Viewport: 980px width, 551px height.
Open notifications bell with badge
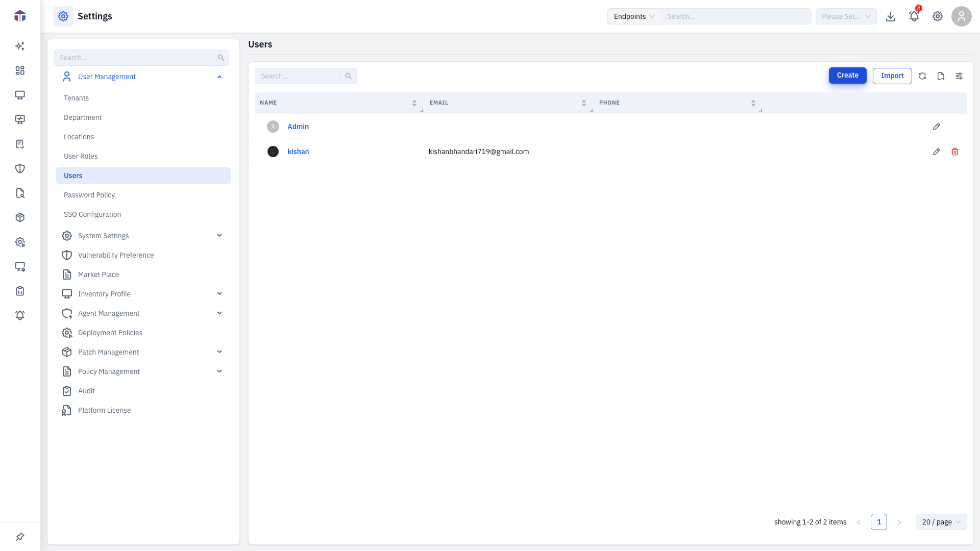coord(914,16)
